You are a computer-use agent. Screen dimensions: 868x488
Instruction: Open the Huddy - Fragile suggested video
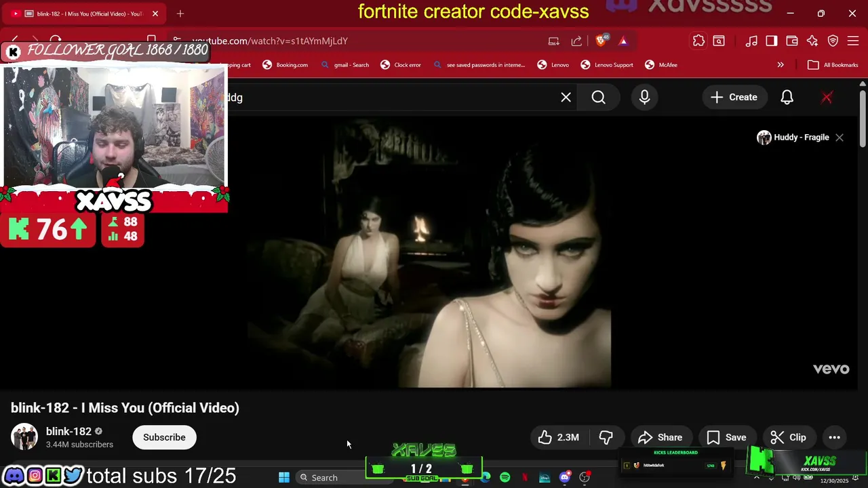tap(793, 138)
